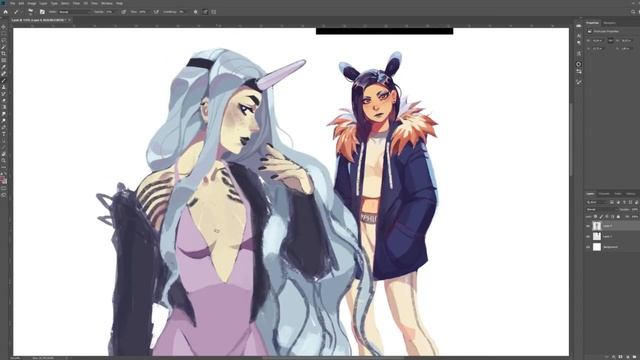Open the Window menu
This screenshot has height=360, width=640.
tap(107, 3)
